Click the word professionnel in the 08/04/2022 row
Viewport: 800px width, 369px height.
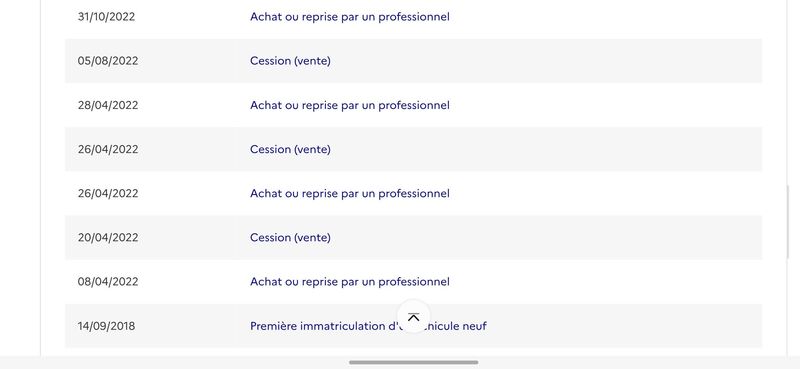[414, 282]
